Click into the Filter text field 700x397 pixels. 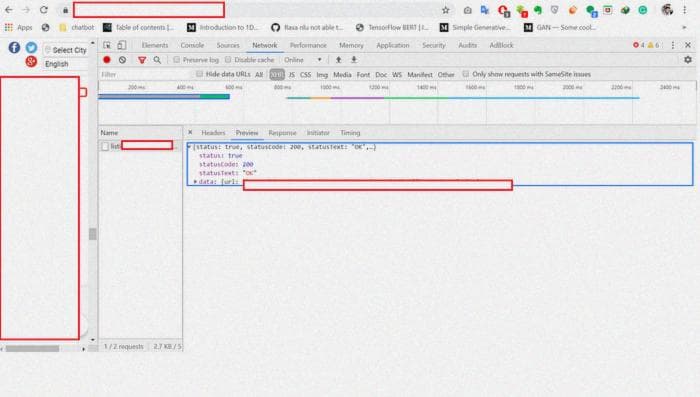coord(146,74)
